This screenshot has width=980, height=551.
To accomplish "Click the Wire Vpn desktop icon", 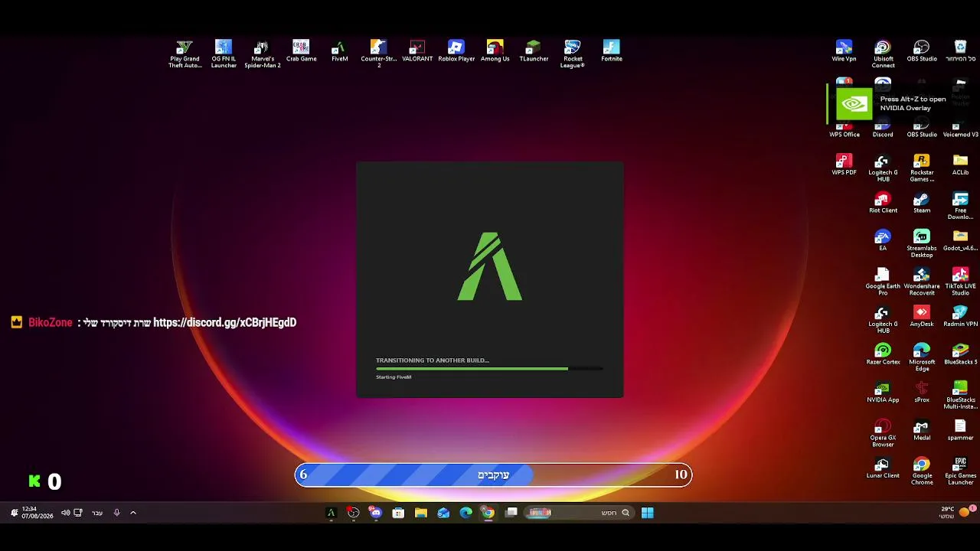I will pos(844,51).
